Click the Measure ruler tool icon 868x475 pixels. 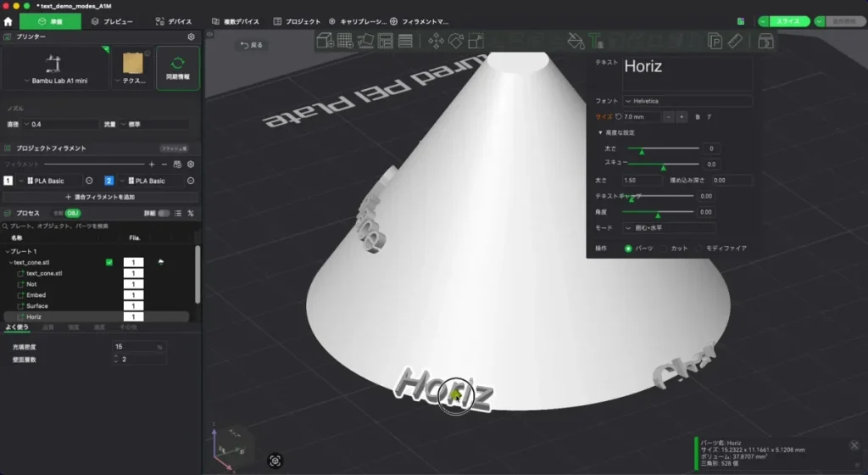735,41
